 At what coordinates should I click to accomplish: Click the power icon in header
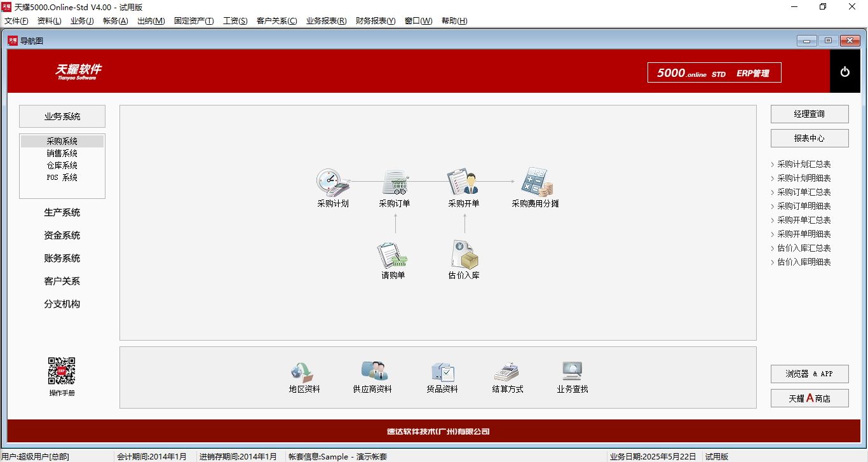click(845, 72)
